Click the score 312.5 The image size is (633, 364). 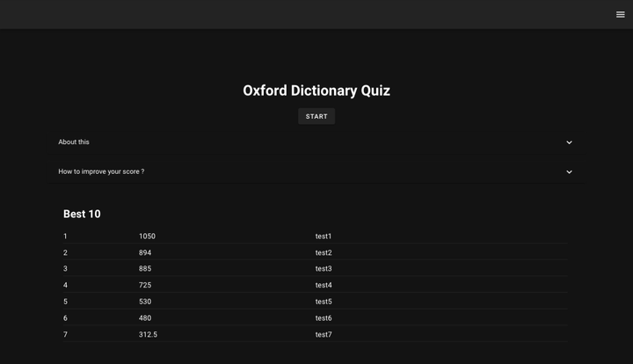coord(148,335)
